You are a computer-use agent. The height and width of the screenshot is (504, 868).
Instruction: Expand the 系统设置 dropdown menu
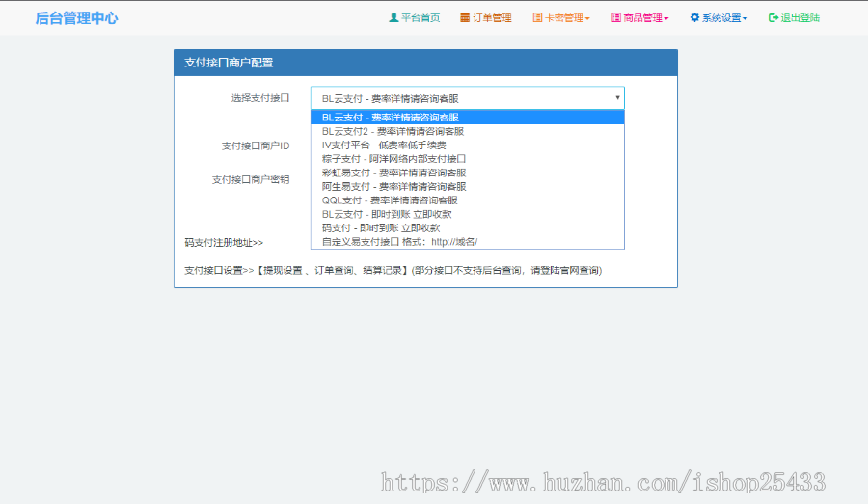coord(719,17)
